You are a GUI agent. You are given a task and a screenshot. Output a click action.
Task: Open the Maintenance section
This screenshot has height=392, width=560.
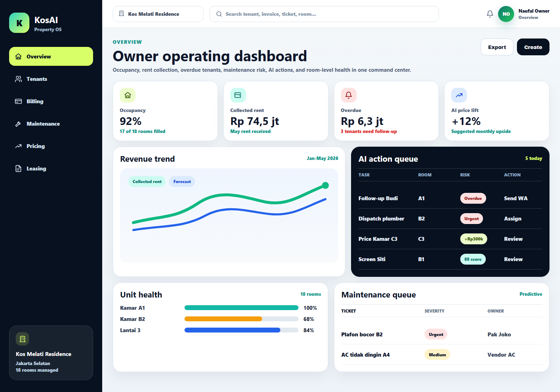pos(51,124)
